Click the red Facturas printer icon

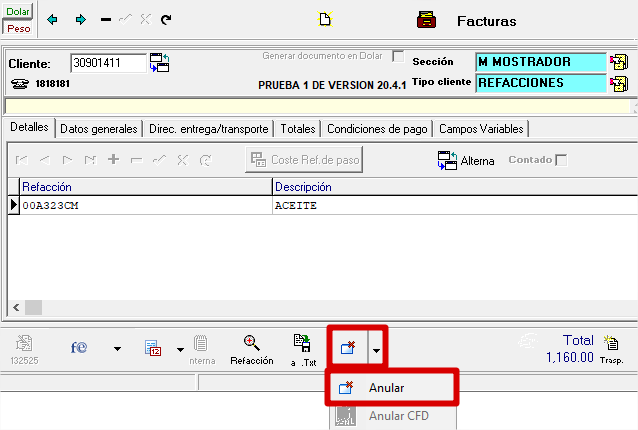coord(426,20)
